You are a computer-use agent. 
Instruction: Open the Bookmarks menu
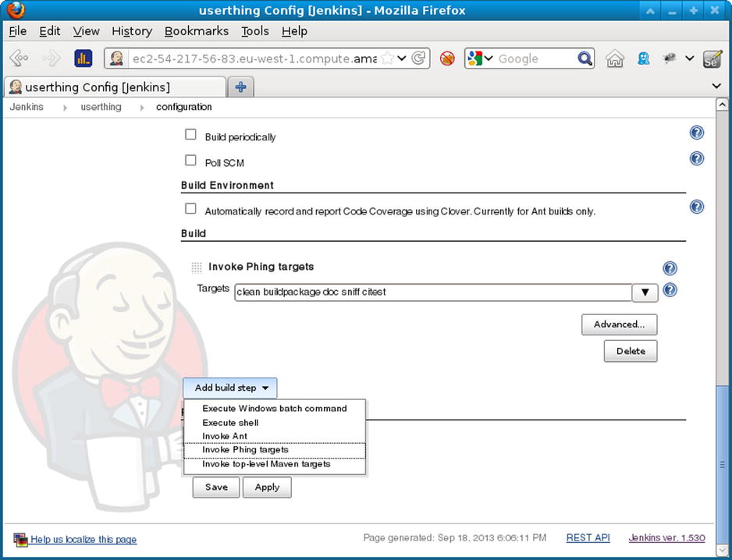[197, 31]
